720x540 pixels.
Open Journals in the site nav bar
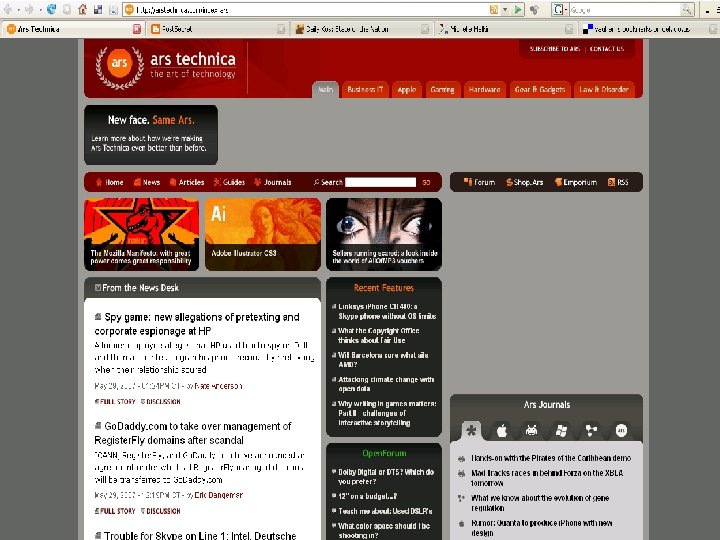click(273, 182)
